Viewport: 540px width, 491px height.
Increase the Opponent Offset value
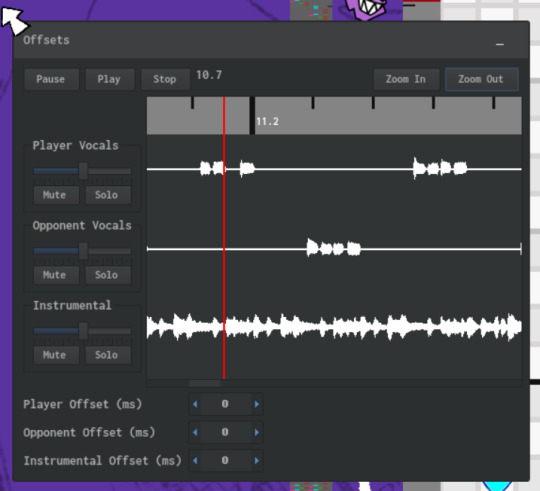point(257,432)
